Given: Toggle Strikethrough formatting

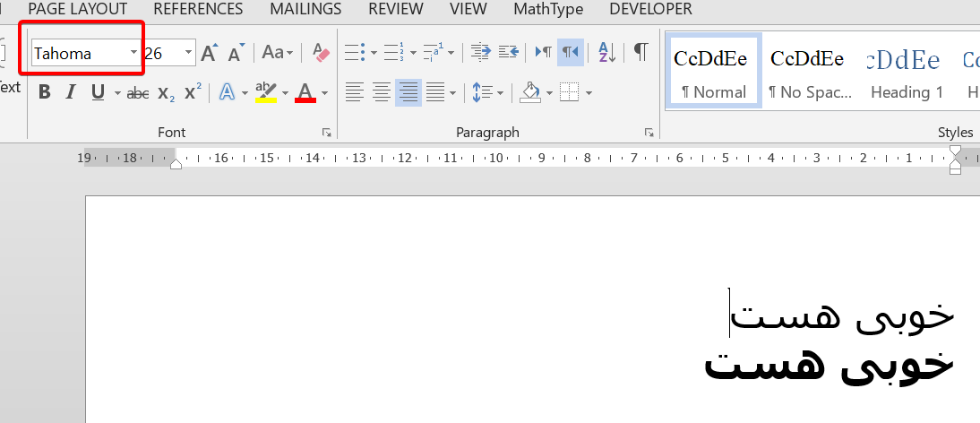Looking at the screenshot, I should pyautogui.click(x=137, y=93).
